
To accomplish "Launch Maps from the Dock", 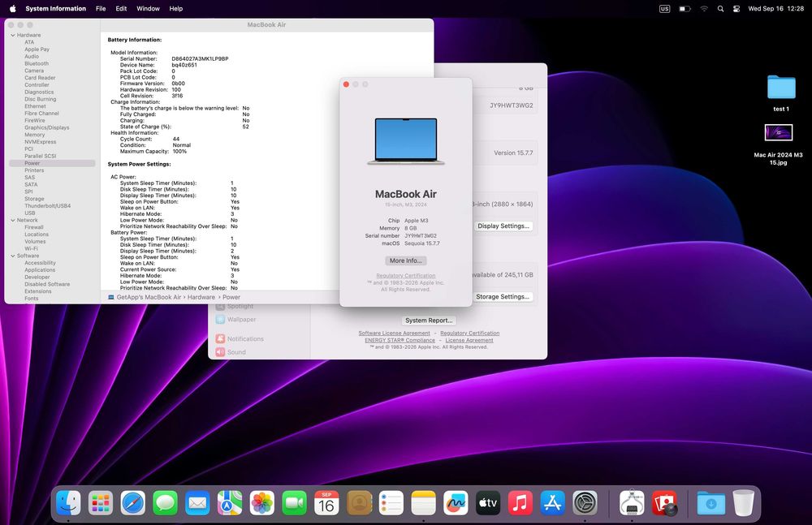I will [230, 502].
